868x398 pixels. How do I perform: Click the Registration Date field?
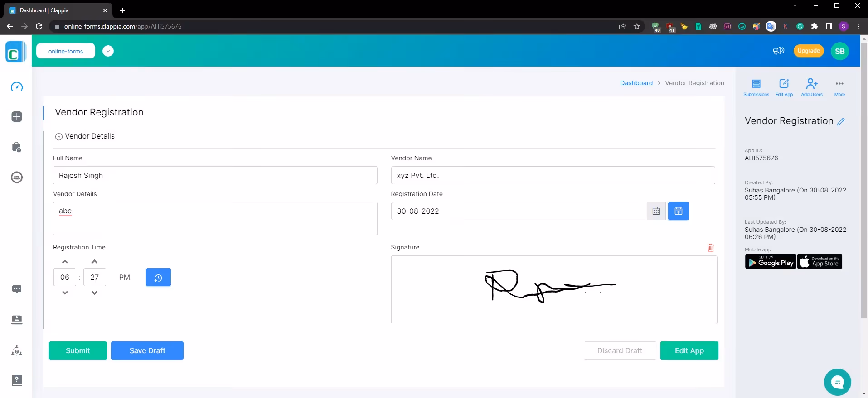pyautogui.click(x=519, y=211)
